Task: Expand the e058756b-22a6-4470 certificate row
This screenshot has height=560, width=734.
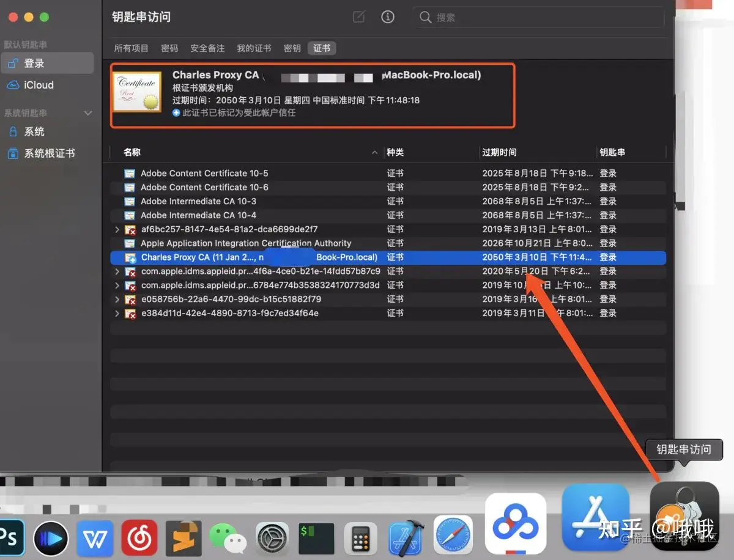Action: tap(117, 300)
